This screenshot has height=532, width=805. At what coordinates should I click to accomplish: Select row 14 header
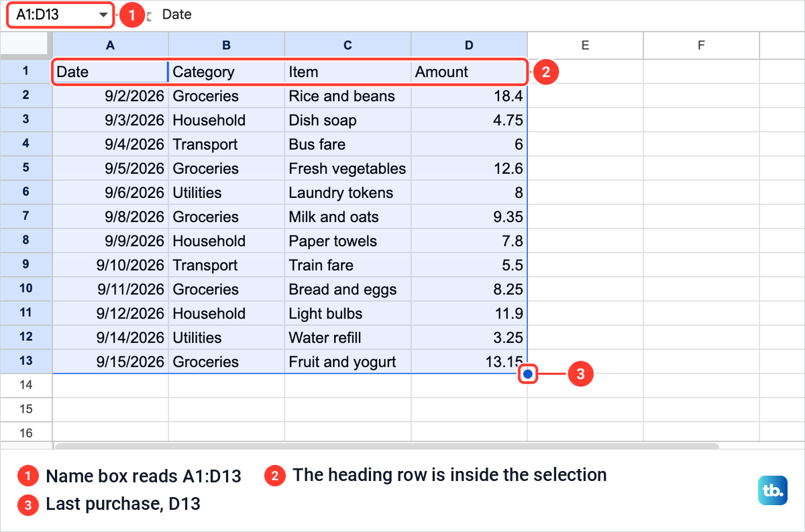point(26,386)
